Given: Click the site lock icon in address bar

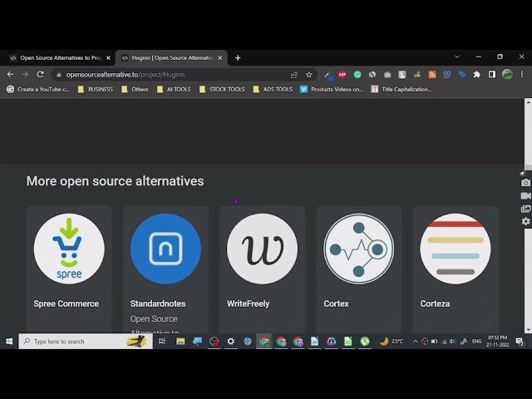Looking at the screenshot, I should pyautogui.click(x=59, y=75).
